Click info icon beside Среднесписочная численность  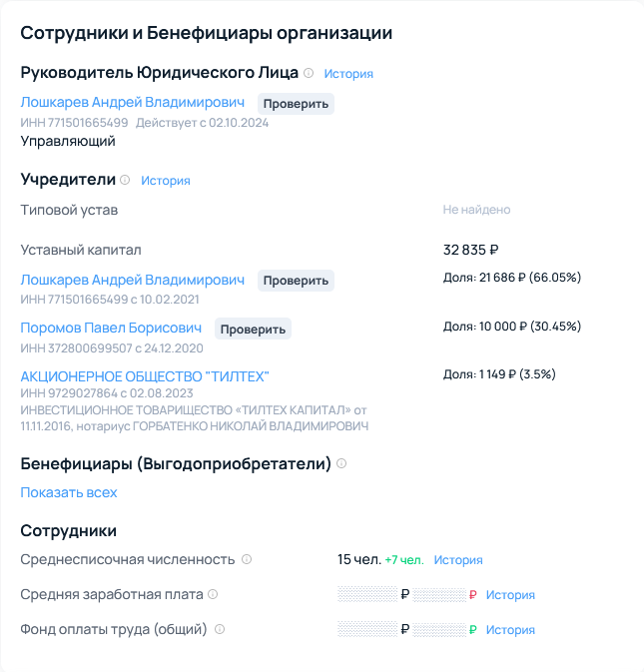[247, 559]
